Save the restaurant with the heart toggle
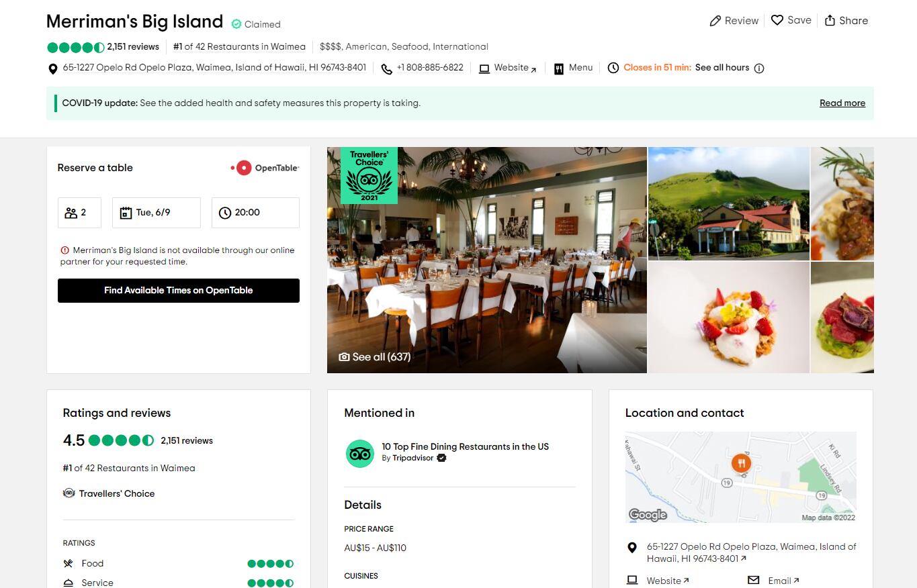Image resolution: width=917 pixels, height=588 pixels. (x=777, y=20)
